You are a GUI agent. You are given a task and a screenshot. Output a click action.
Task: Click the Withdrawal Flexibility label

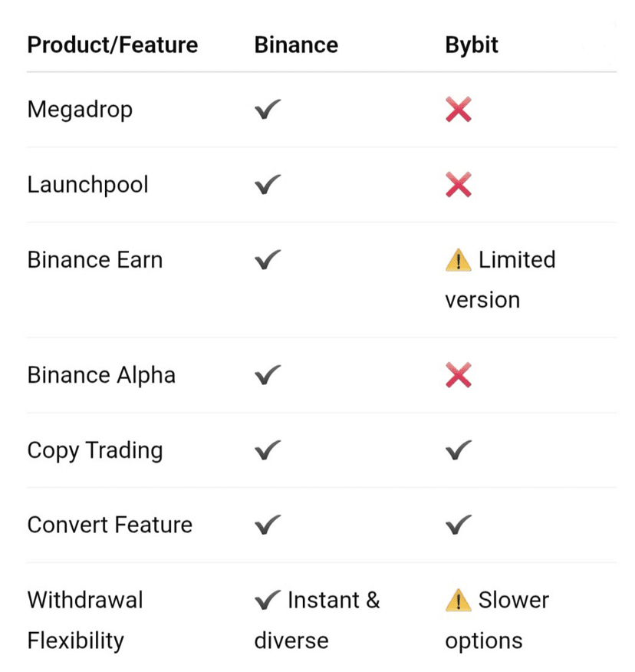coord(85,620)
